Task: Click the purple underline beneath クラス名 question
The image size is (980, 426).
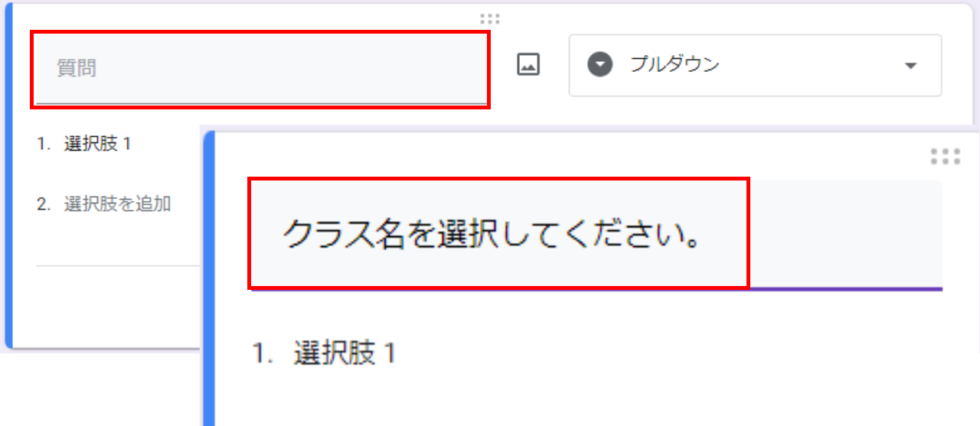Action: [x=597, y=289]
